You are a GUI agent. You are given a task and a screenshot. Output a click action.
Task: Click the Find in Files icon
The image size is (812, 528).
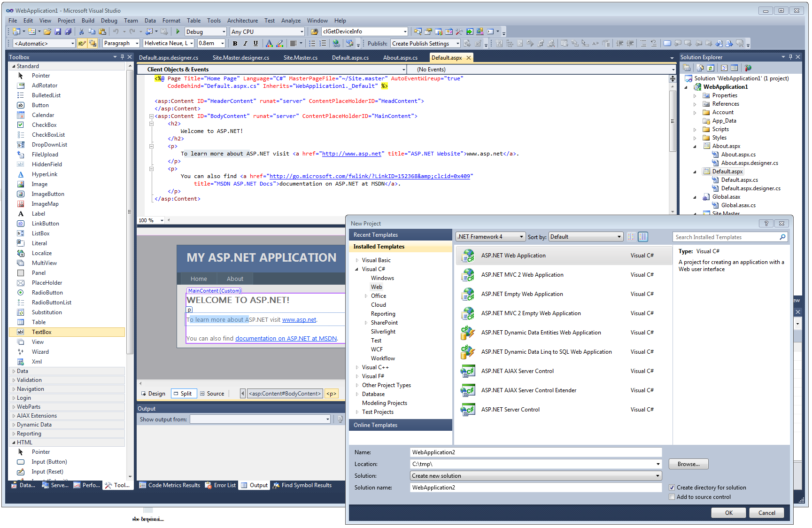pyautogui.click(x=314, y=31)
